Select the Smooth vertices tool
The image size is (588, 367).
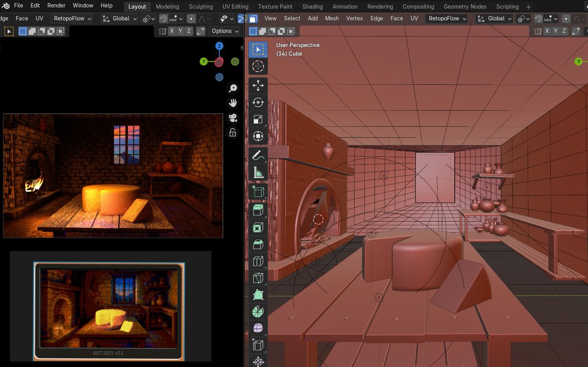click(x=258, y=328)
